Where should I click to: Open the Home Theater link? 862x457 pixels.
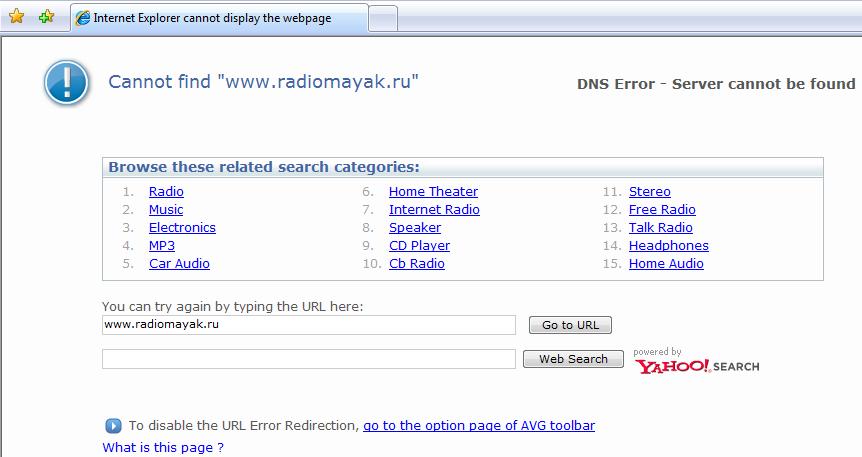(433, 192)
